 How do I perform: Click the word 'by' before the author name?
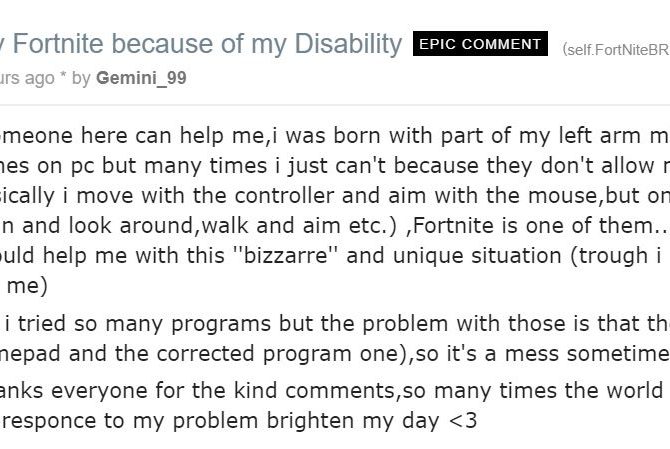tap(81, 77)
